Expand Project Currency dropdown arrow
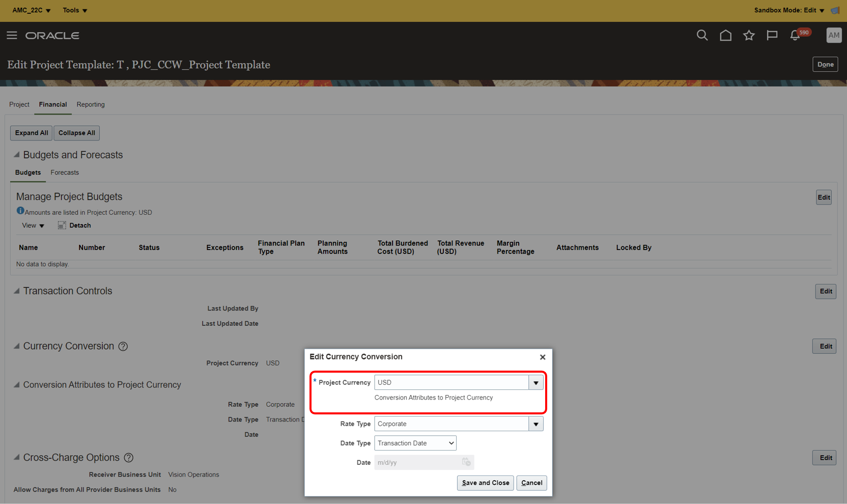The height and width of the screenshot is (504, 847). [536, 382]
